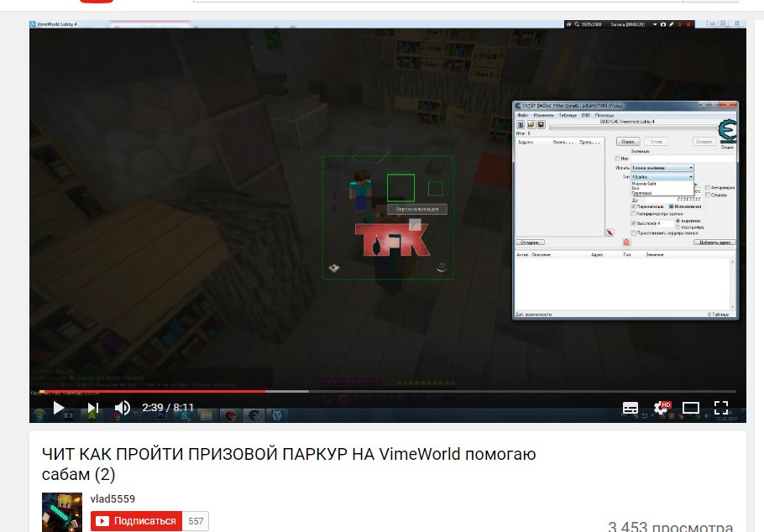Click the red no-entry clear list icon
Screen dimensions: 764x532
(x=626, y=243)
